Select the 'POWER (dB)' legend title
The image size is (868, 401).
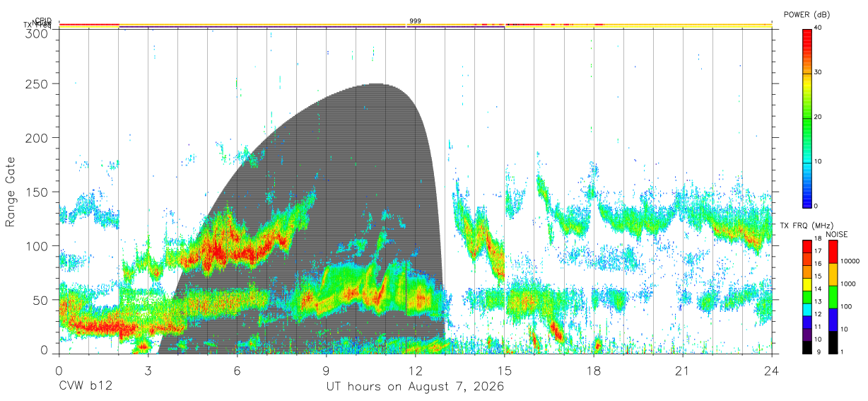click(x=807, y=14)
